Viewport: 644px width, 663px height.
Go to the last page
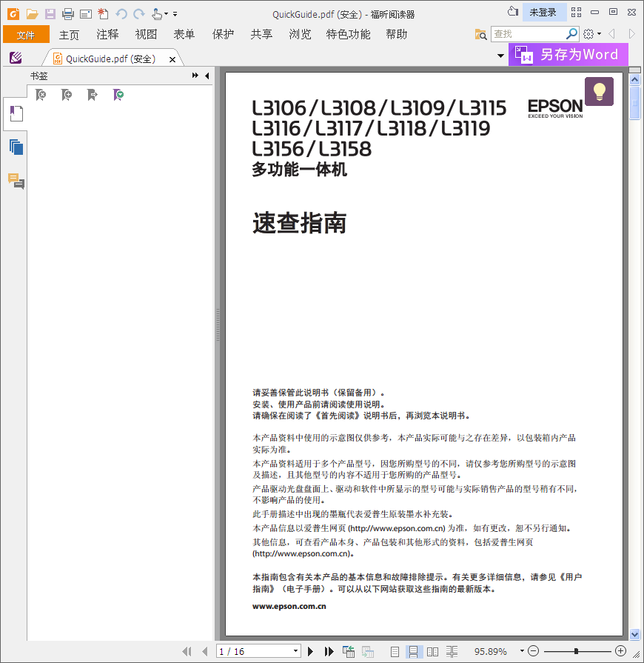pyautogui.click(x=329, y=652)
